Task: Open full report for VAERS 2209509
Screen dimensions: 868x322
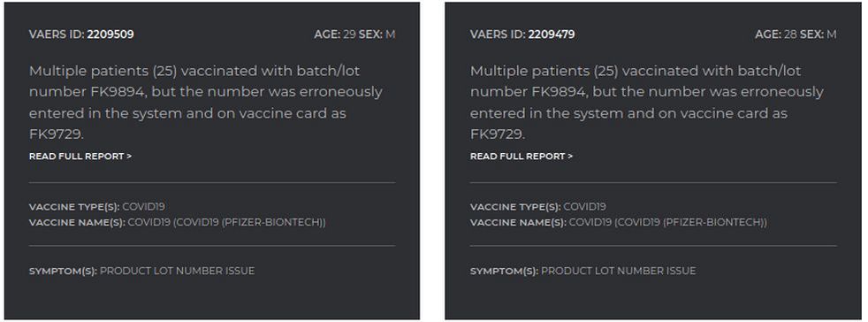Action: tap(80, 157)
